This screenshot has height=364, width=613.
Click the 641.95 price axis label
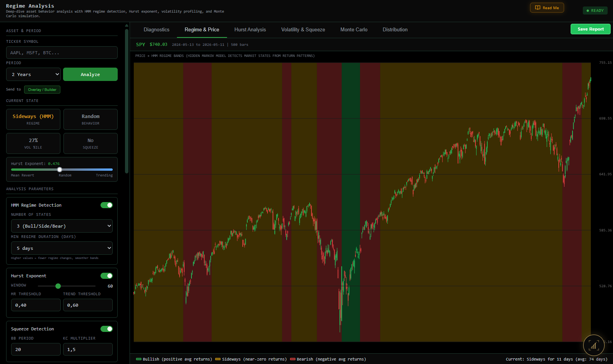605,174
